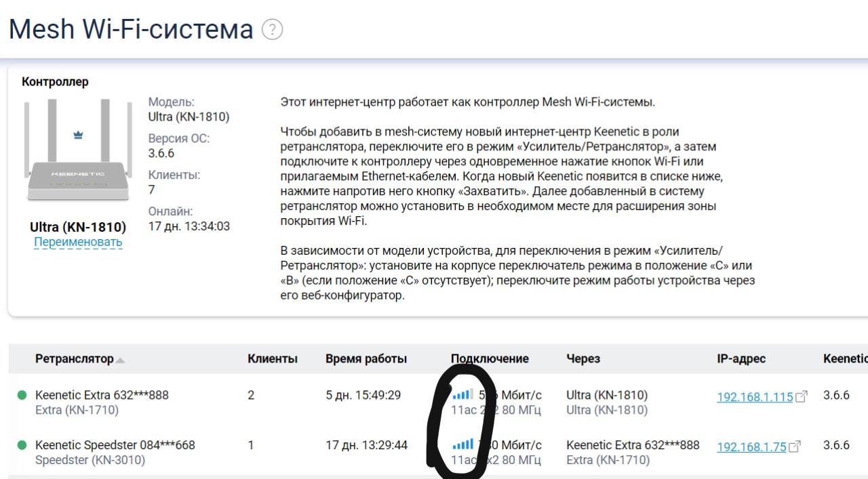868x479 pixels.
Task: Select the Keenetic Speedster 084***668 extender name
Action: pyautogui.click(x=115, y=445)
